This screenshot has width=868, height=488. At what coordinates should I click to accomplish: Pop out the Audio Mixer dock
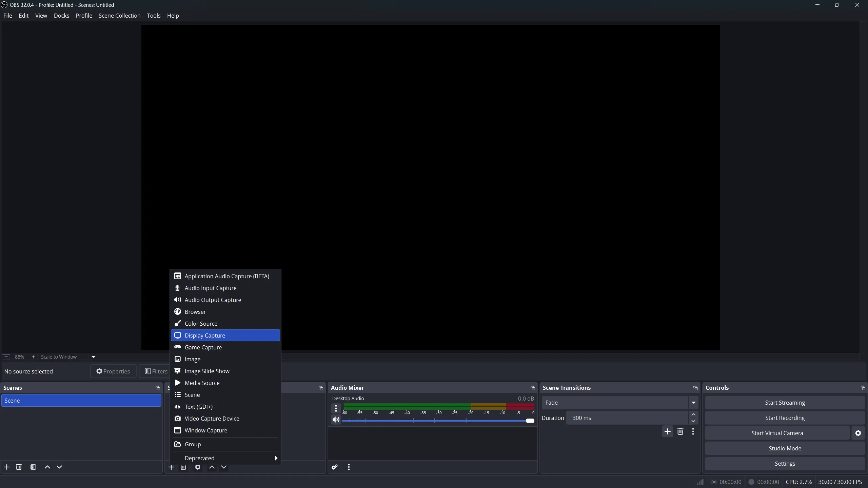(532, 388)
